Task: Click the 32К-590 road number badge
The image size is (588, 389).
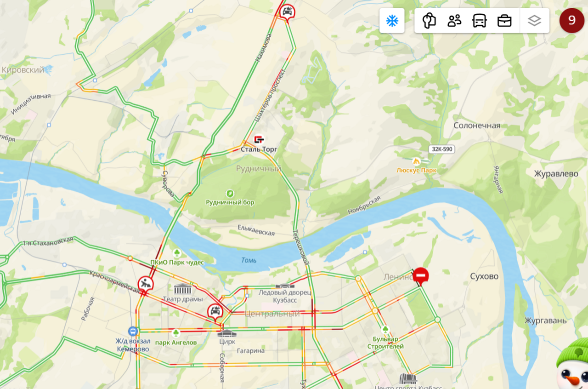Action: (x=442, y=149)
